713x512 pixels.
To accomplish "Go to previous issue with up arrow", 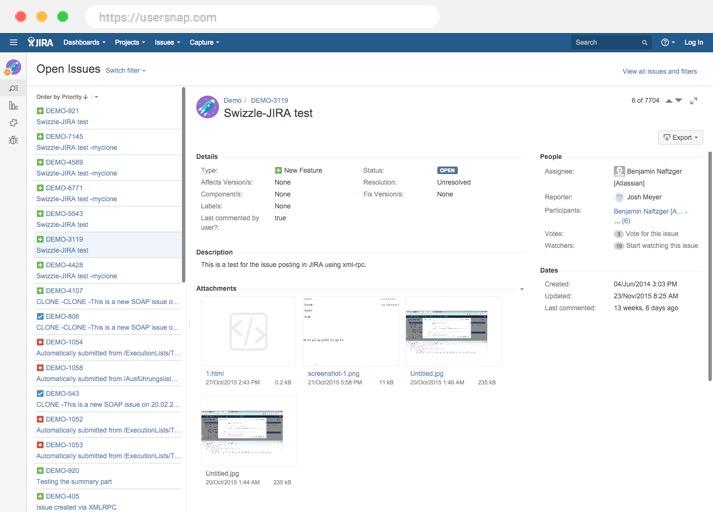I will (669, 100).
